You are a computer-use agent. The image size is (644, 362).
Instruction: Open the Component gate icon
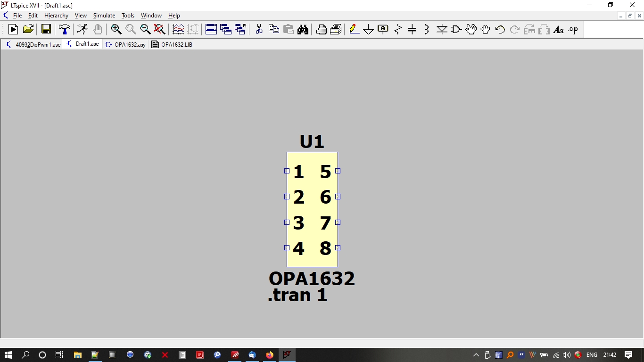(x=456, y=30)
